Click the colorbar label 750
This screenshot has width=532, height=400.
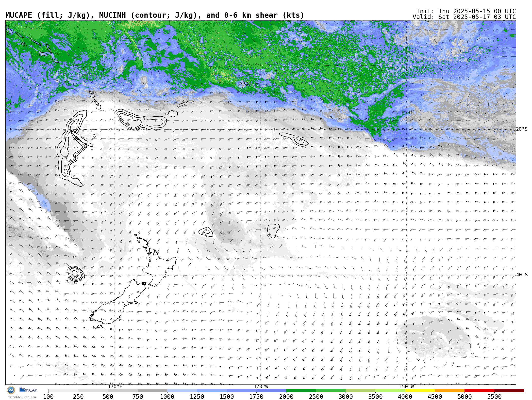pos(138,397)
